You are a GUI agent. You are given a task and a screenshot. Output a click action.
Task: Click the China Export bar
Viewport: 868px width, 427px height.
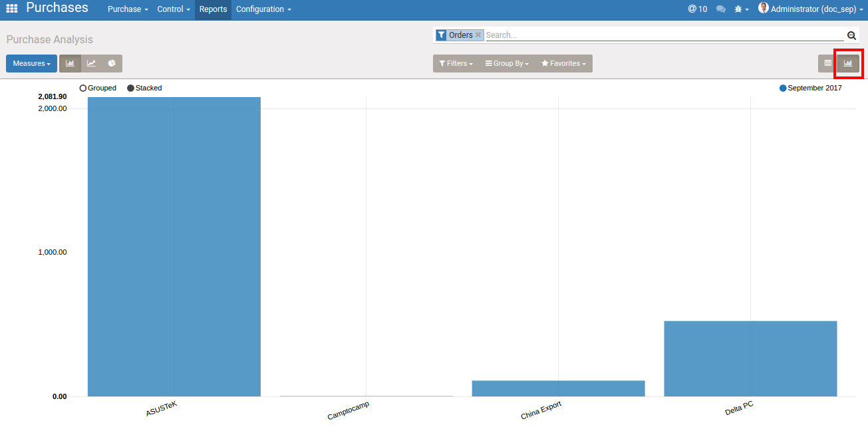click(x=558, y=388)
